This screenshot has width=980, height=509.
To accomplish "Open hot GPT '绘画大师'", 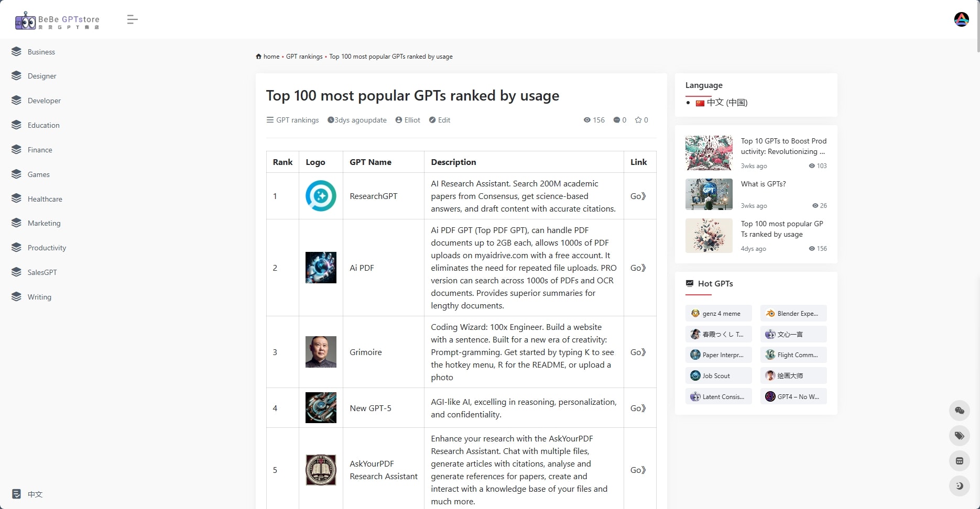I will click(x=793, y=375).
